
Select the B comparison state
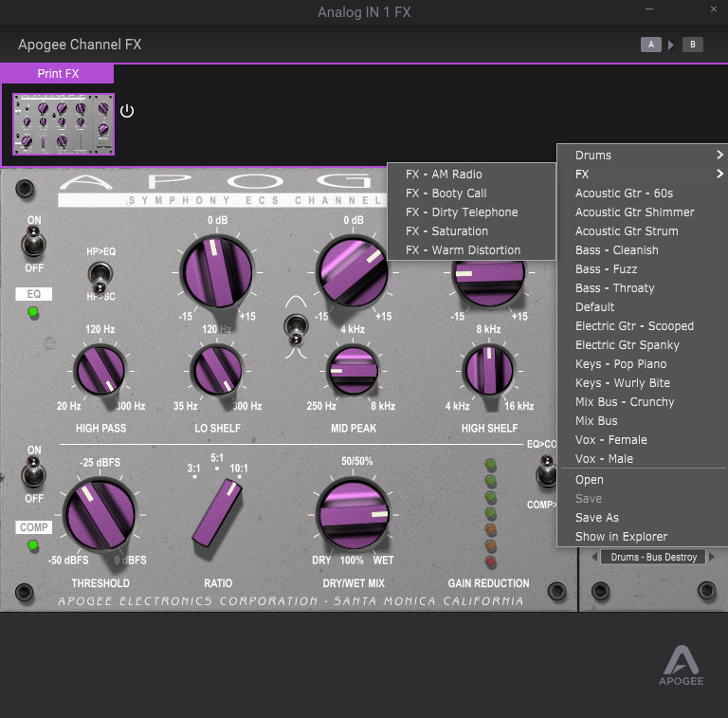[692, 45]
